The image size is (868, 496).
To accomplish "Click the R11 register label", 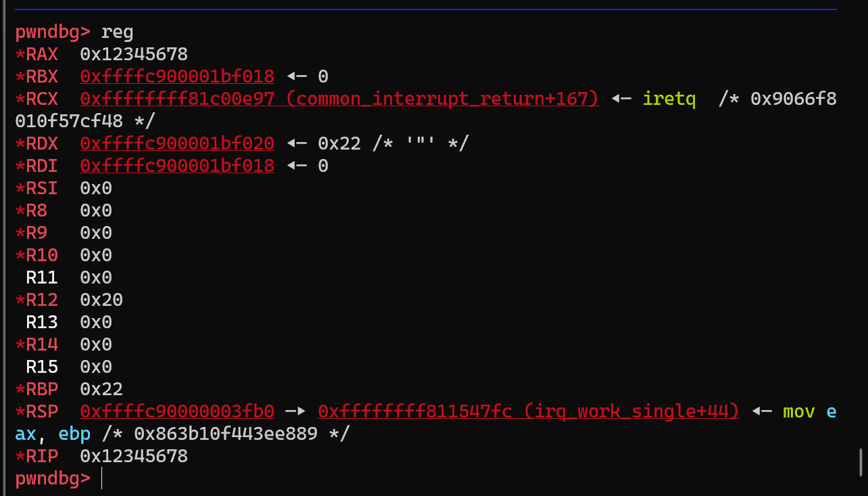I will click(x=42, y=277).
